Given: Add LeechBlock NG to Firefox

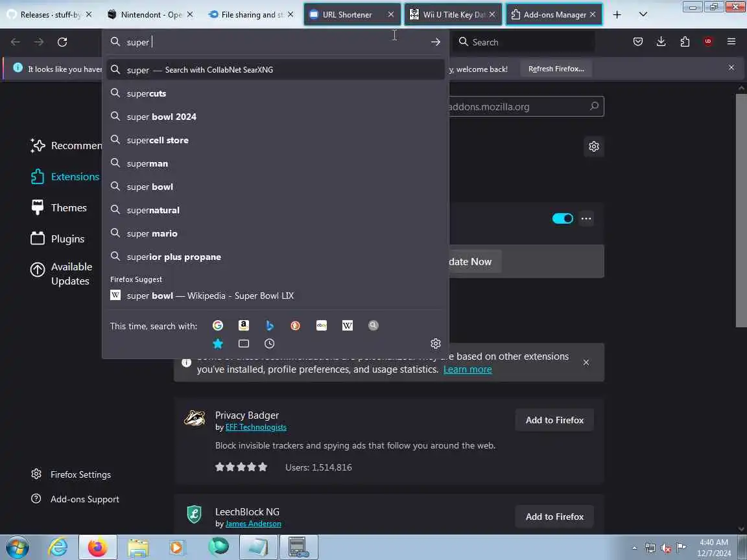Looking at the screenshot, I should point(554,517).
